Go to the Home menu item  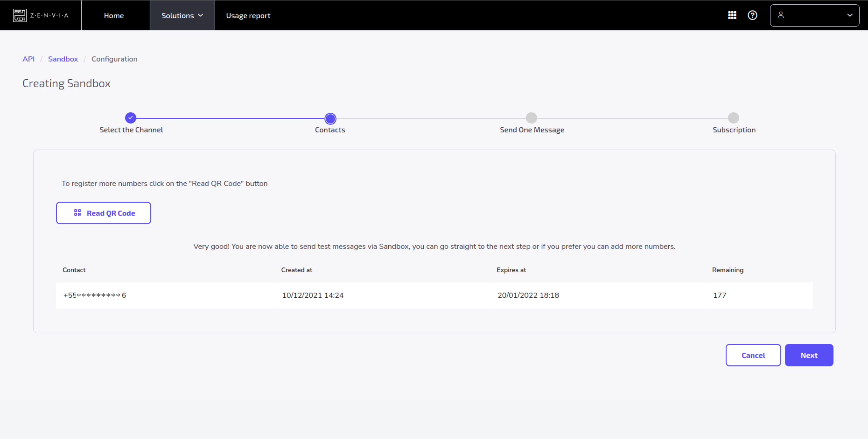click(114, 15)
